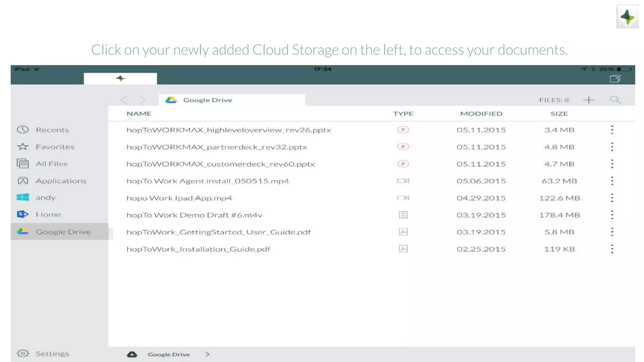Tap the 17:34 clock in status bar
The image size is (644, 362).
322,69
